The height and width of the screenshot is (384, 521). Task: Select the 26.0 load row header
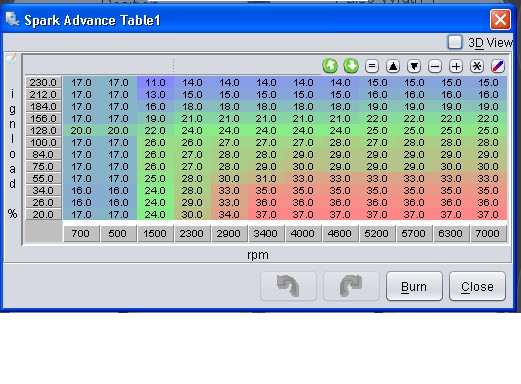[44, 202]
